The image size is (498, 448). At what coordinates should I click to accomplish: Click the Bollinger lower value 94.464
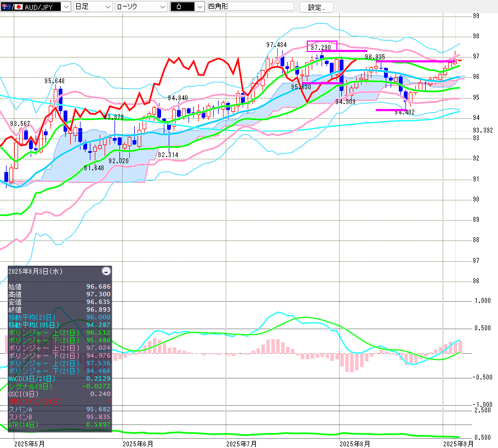[x=99, y=371]
